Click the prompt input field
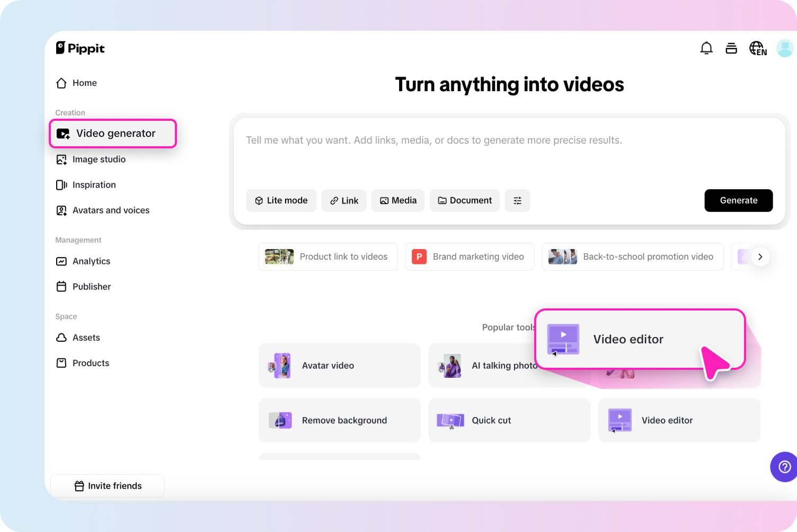The image size is (797, 532). pos(477,140)
